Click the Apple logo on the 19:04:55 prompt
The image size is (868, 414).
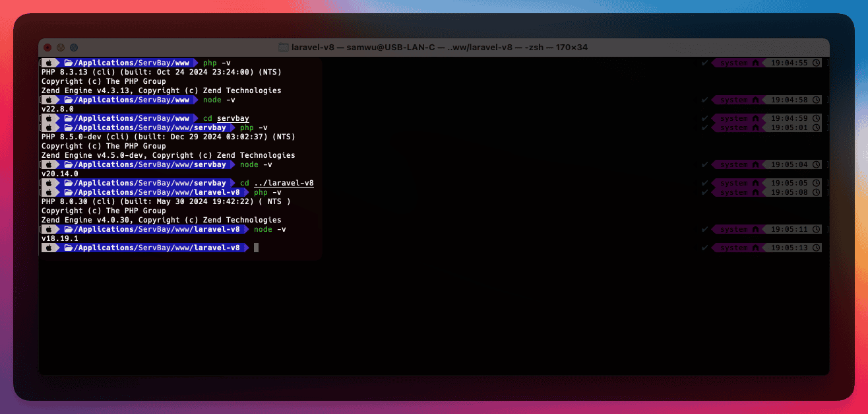[x=48, y=63]
